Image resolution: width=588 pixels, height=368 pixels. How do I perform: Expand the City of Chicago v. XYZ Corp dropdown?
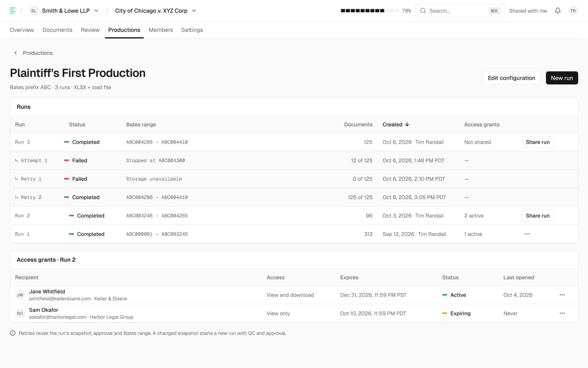194,11
